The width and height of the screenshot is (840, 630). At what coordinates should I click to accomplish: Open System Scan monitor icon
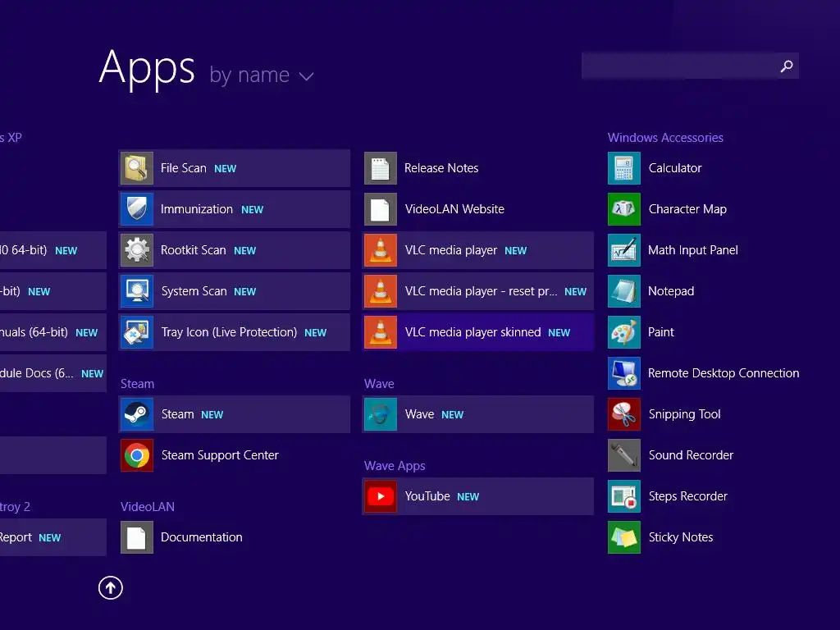(137, 291)
